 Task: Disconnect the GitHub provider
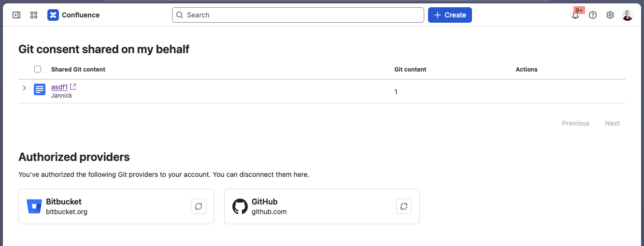[404, 206]
